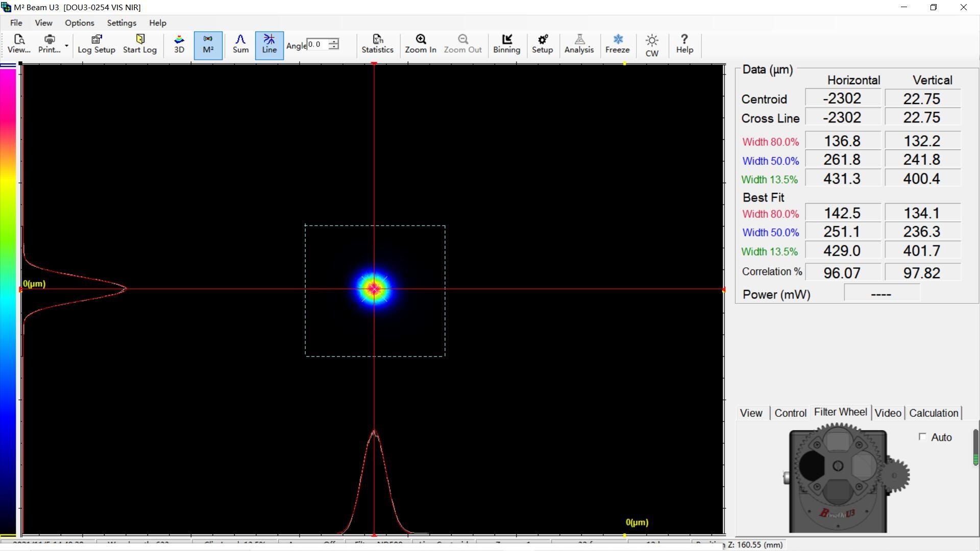Image resolution: width=980 pixels, height=551 pixels.
Task: Open the 3D view tool
Action: pos(179,45)
